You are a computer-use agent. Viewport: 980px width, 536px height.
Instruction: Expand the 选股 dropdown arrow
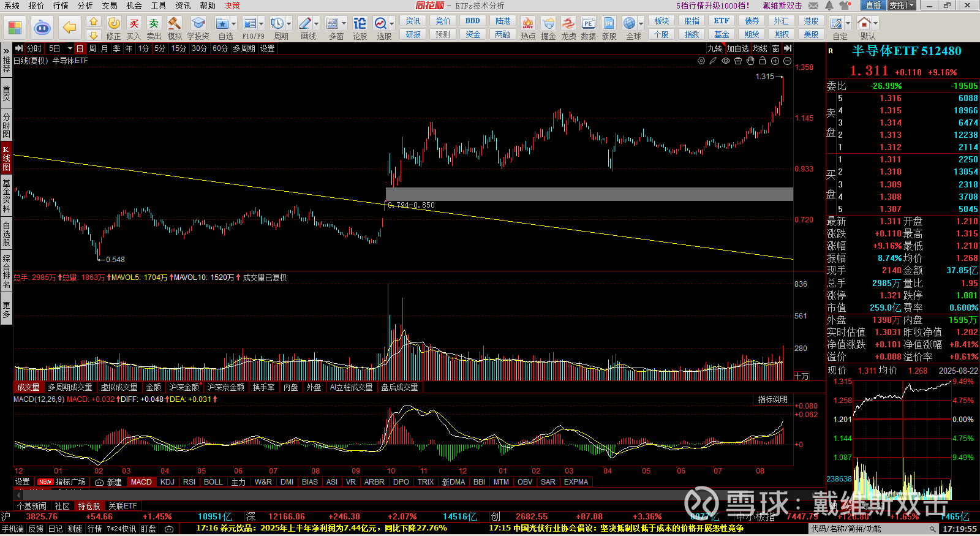[392, 24]
